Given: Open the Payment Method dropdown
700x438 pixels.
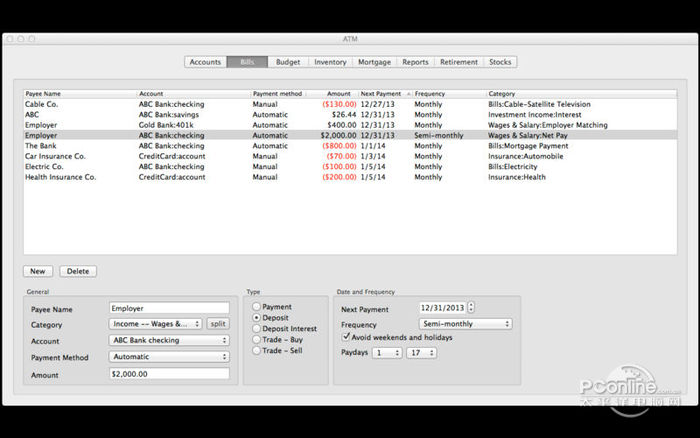Looking at the screenshot, I should 169,357.
